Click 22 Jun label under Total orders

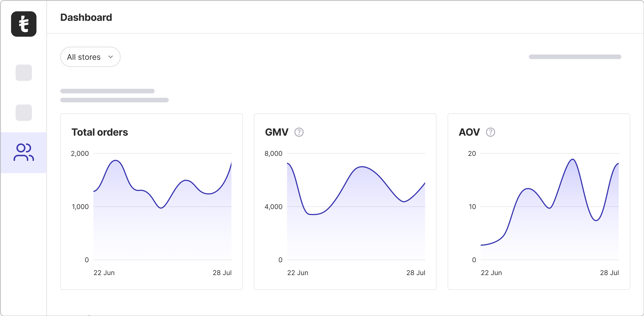pos(104,273)
